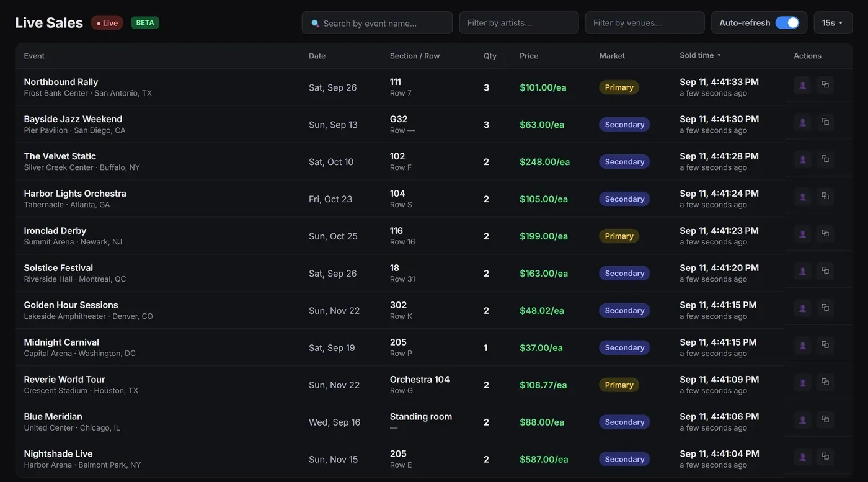Screen dimensions: 868x482
Task: Click the Fri, Oct 23 date cell
Action: click(330, 199)
